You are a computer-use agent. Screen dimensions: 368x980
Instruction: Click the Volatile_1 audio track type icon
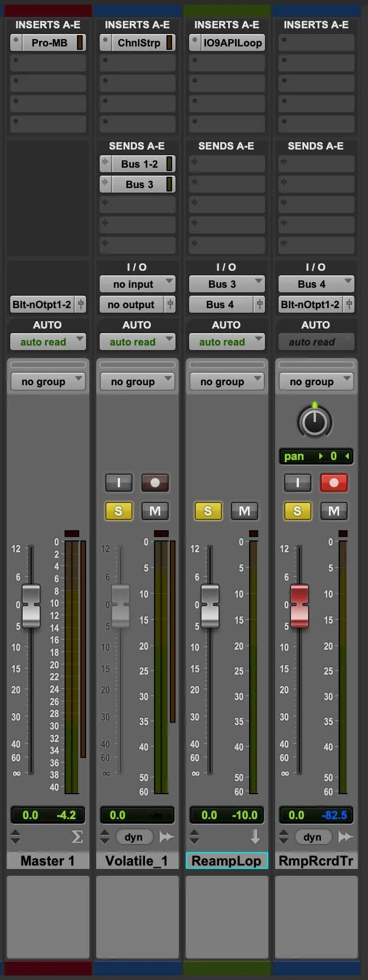pos(166,837)
